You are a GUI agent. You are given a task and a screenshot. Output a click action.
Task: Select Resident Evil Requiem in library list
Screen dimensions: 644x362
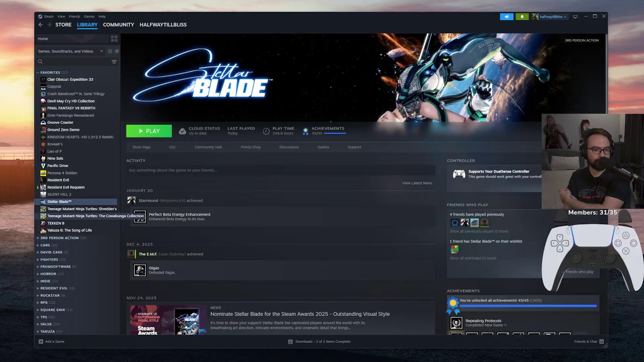(x=66, y=187)
